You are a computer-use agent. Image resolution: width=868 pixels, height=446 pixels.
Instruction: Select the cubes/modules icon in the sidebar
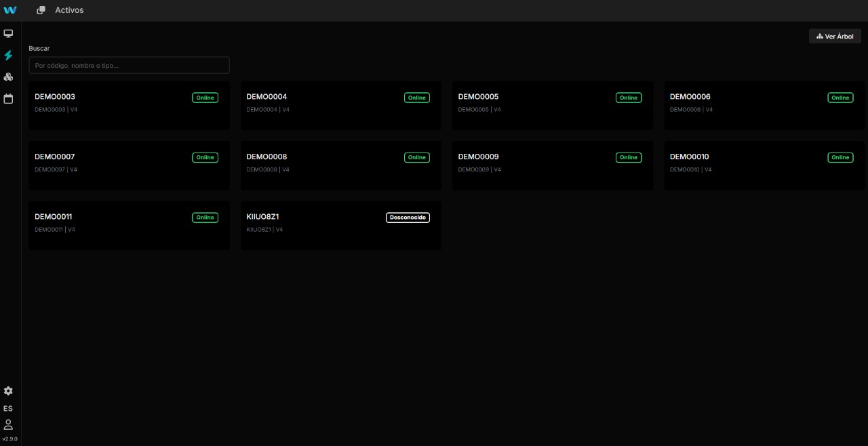tap(8, 77)
